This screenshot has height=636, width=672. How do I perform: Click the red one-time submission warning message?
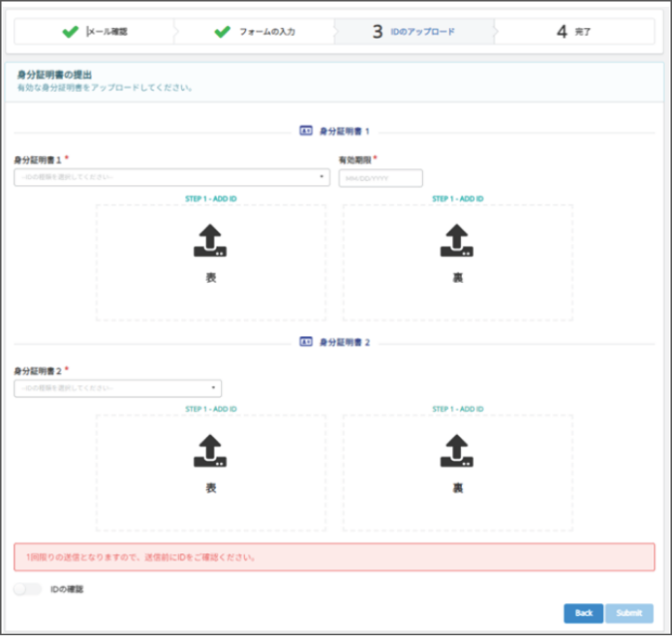click(x=335, y=557)
